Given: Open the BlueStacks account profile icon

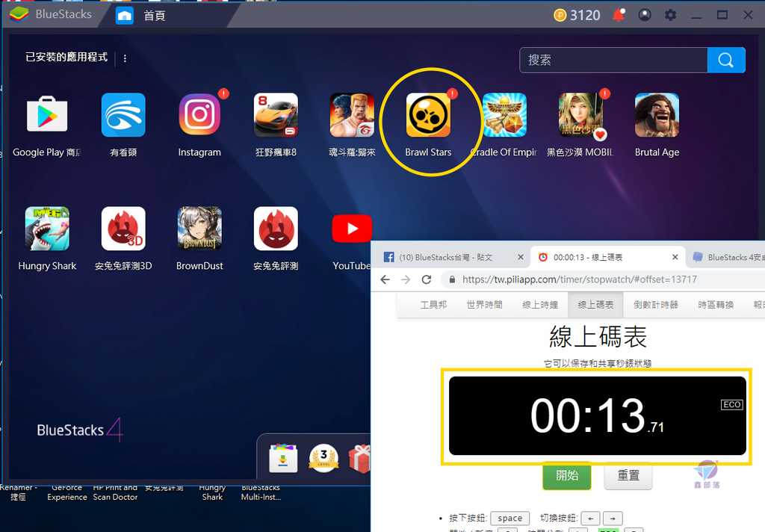Looking at the screenshot, I should click(x=645, y=15).
